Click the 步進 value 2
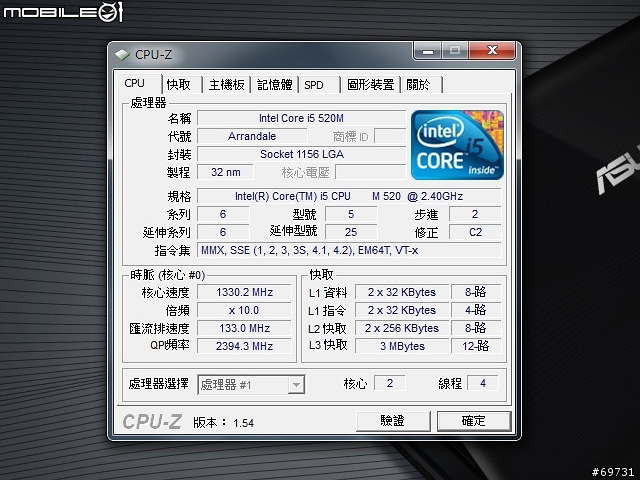 [x=475, y=214]
